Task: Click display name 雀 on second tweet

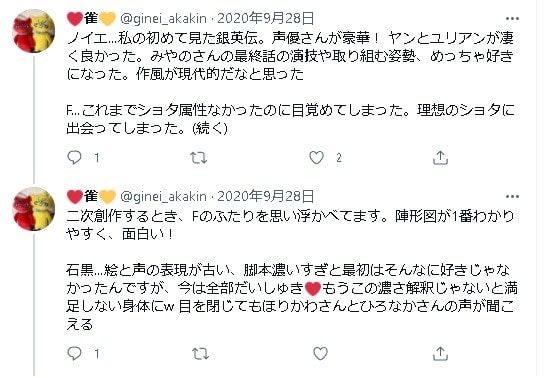Action: (91, 196)
